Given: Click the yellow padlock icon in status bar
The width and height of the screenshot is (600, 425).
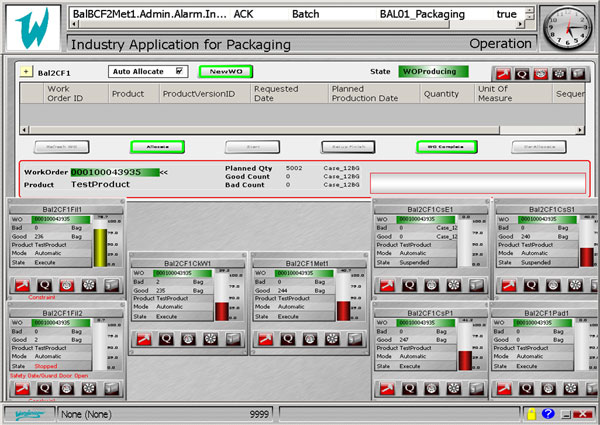Looking at the screenshot, I should click(530, 413).
